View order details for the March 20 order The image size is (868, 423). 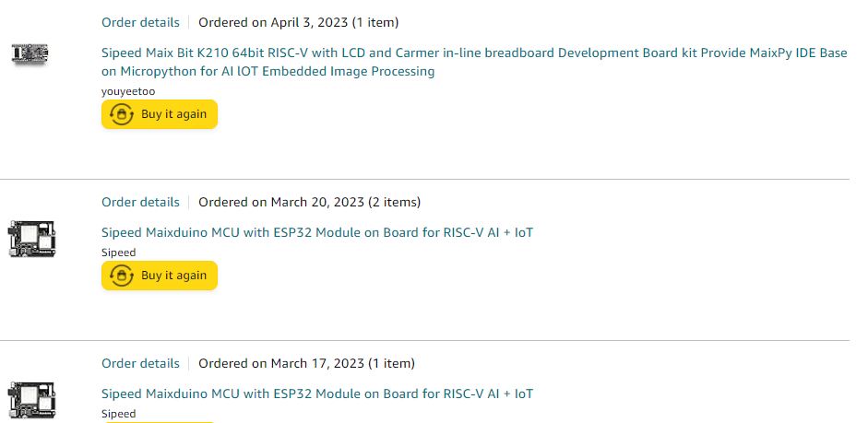pos(140,203)
